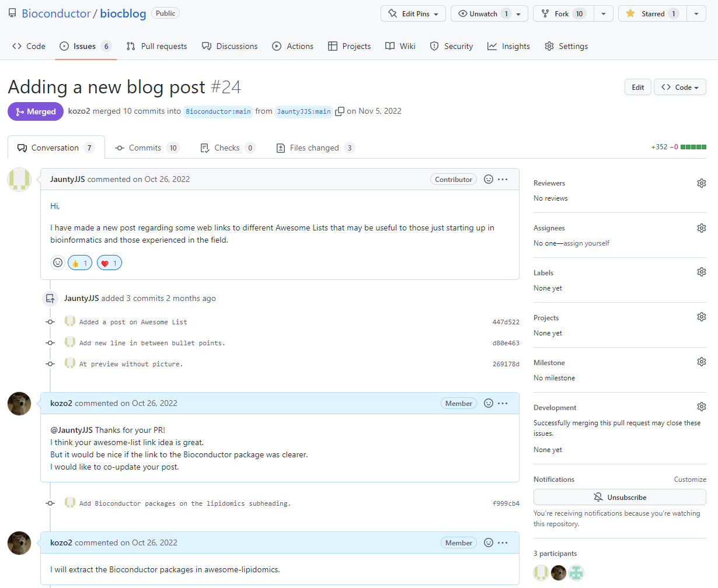718x588 pixels.
Task: Toggle the thumbs up reaction
Action: (x=80, y=263)
